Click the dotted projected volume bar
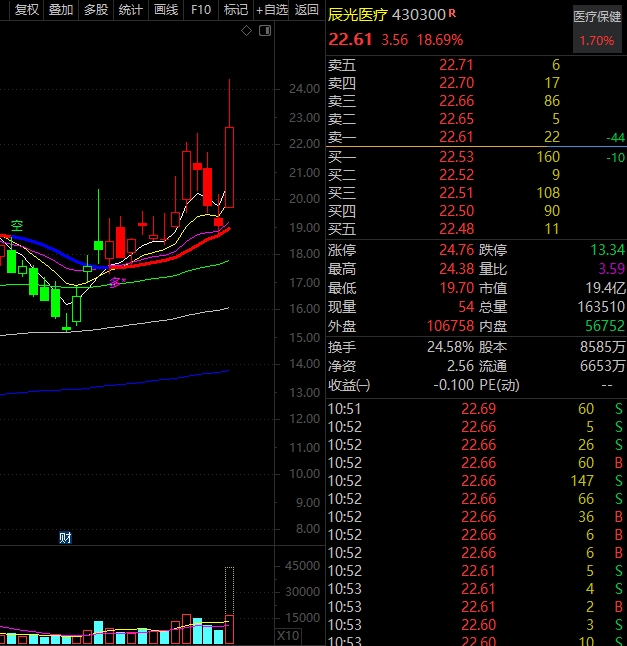The width and height of the screenshot is (627, 646). (x=229, y=592)
